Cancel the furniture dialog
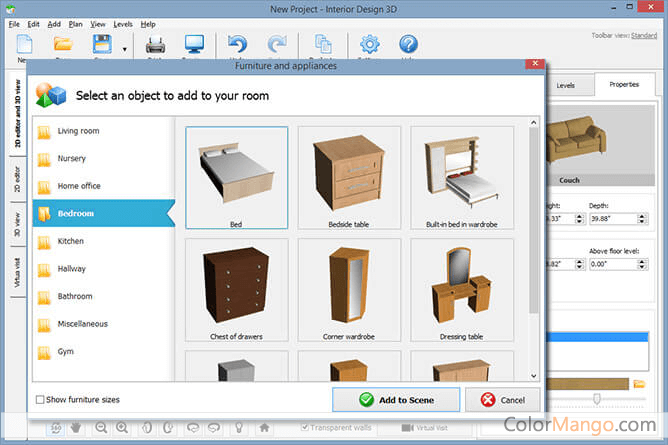Screen dimensions: 668x445 [x=502, y=400]
